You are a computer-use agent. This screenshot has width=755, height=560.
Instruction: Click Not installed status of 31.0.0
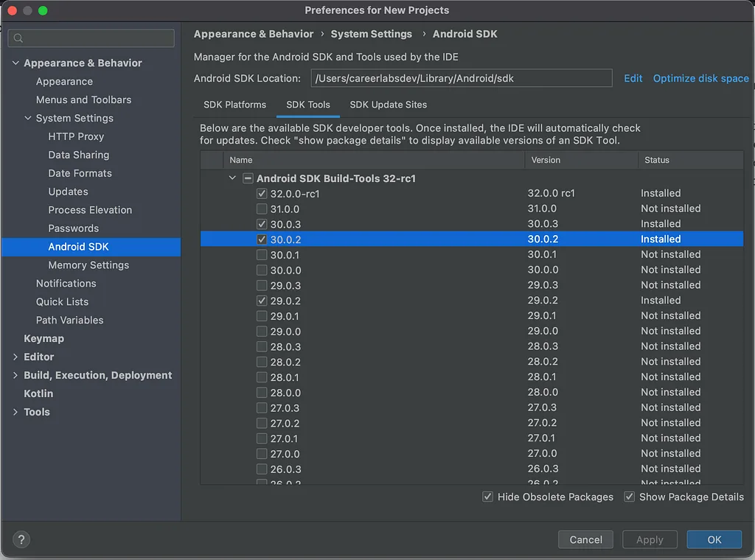[x=670, y=209]
